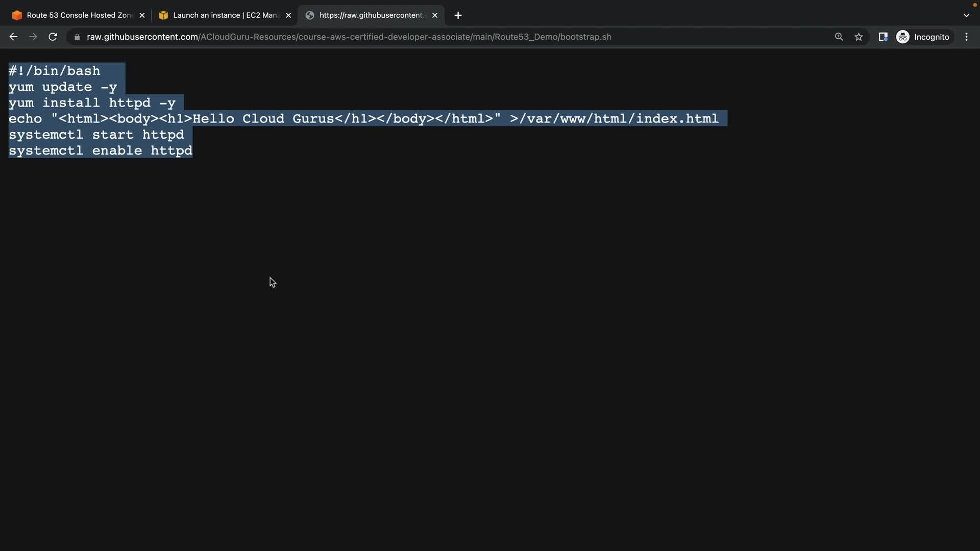Image resolution: width=980 pixels, height=551 pixels.
Task: Close the raw.githubusercontent tab
Action: tap(435, 15)
